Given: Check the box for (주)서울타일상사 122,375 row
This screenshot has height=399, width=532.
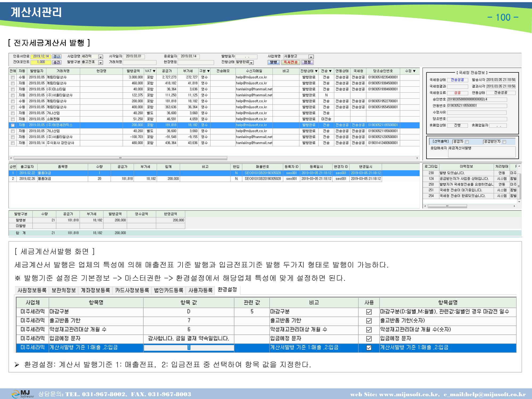Looking at the screenshot, I should (13, 95).
